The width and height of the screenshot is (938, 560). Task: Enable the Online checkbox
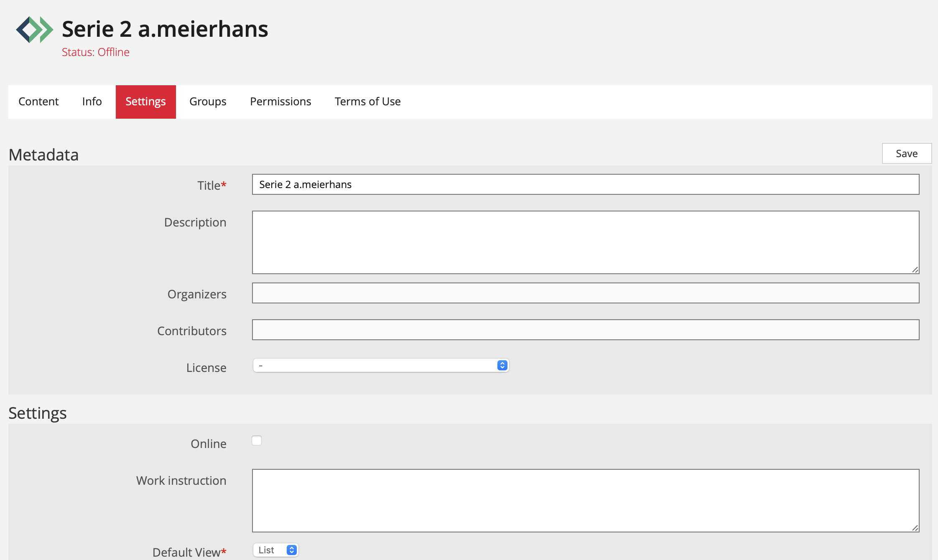[x=257, y=440]
